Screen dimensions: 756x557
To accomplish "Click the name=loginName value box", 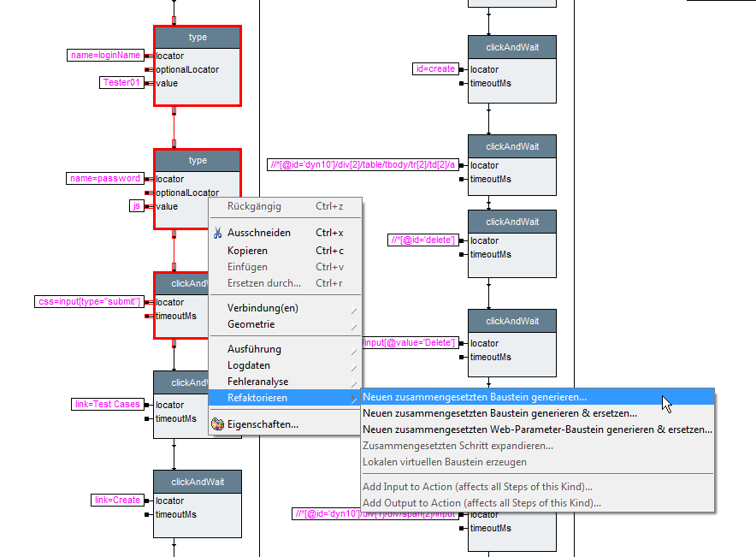I will click(x=105, y=56).
